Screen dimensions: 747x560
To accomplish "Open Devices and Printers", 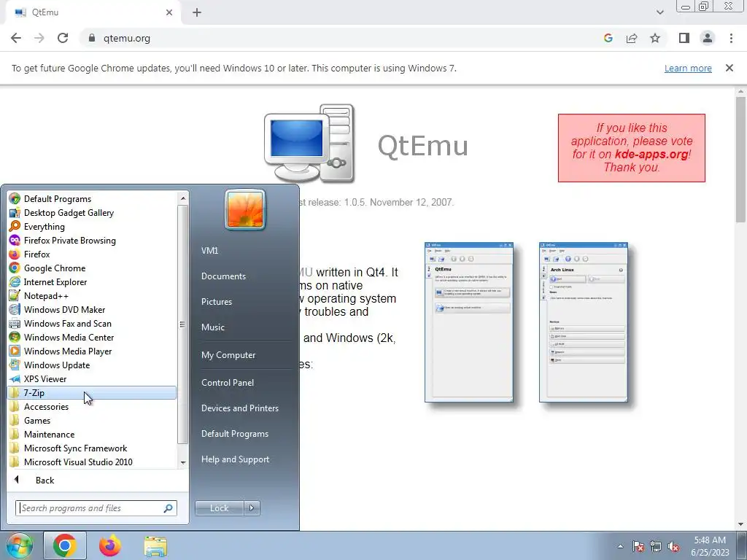I will [x=239, y=408].
